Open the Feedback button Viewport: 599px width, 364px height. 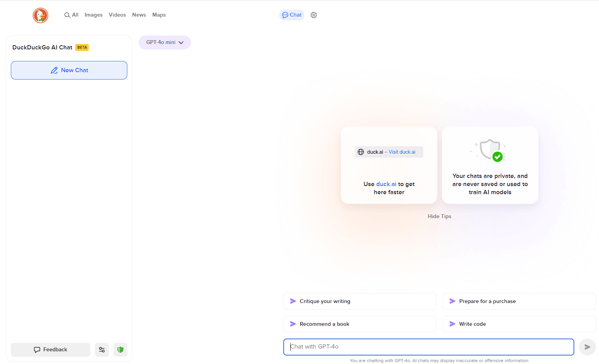coord(51,350)
